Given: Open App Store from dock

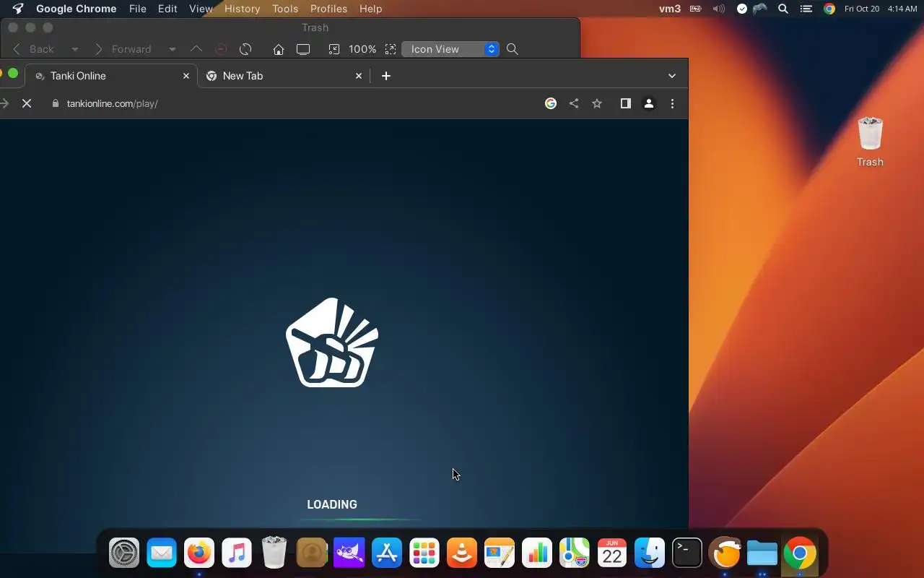Looking at the screenshot, I should [x=387, y=553].
